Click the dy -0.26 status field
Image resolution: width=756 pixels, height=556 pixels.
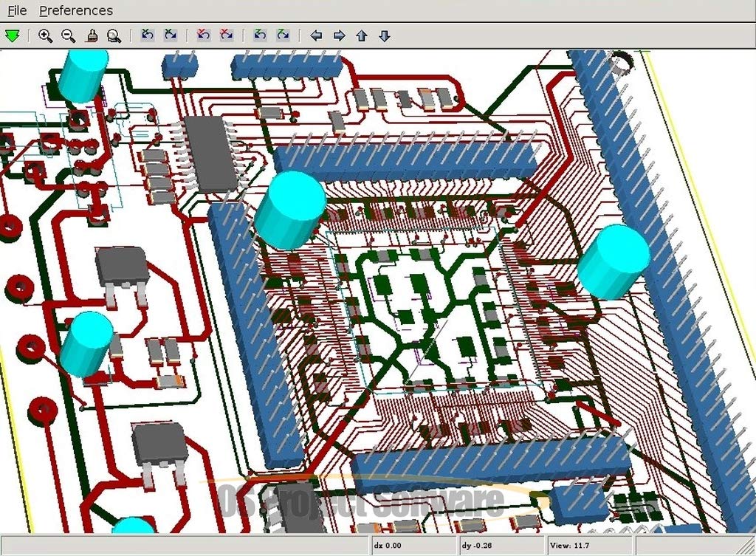[x=501, y=546]
